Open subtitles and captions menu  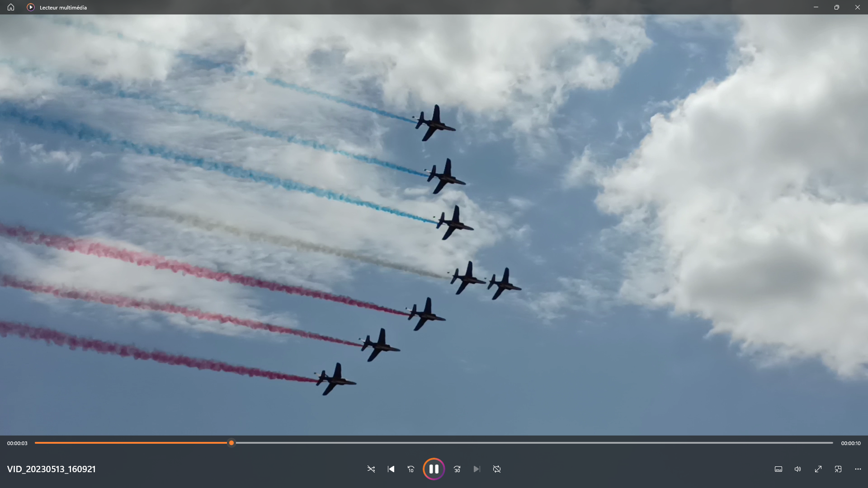click(x=778, y=469)
